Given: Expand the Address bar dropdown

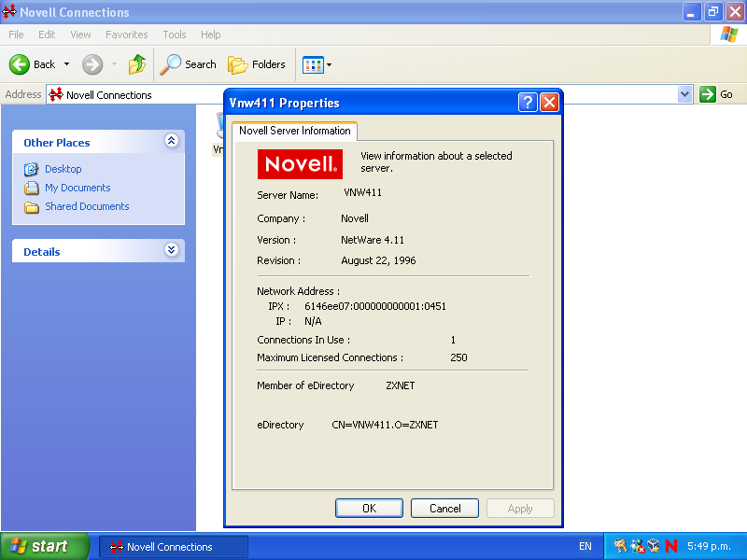Looking at the screenshot, I should (x=684, y=94).
